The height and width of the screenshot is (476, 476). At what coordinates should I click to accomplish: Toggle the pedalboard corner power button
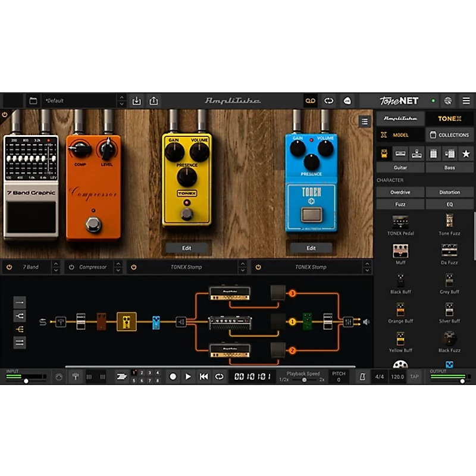[5, 115]
